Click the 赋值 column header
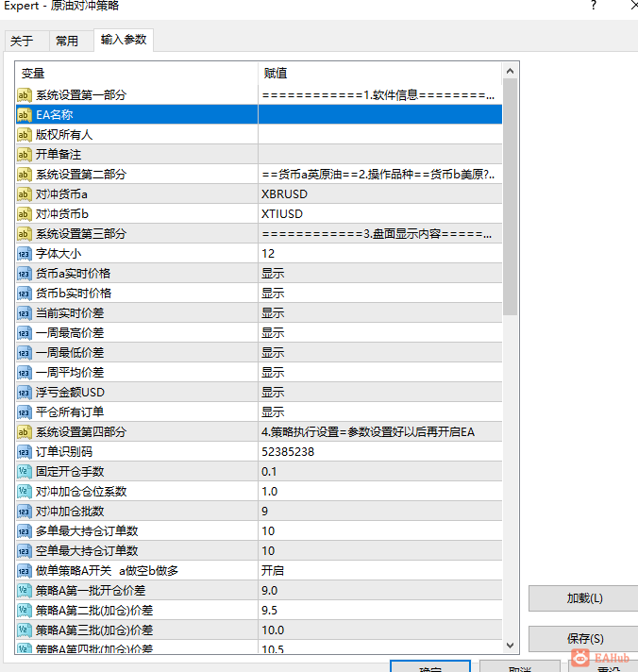 tap(379, 74)
